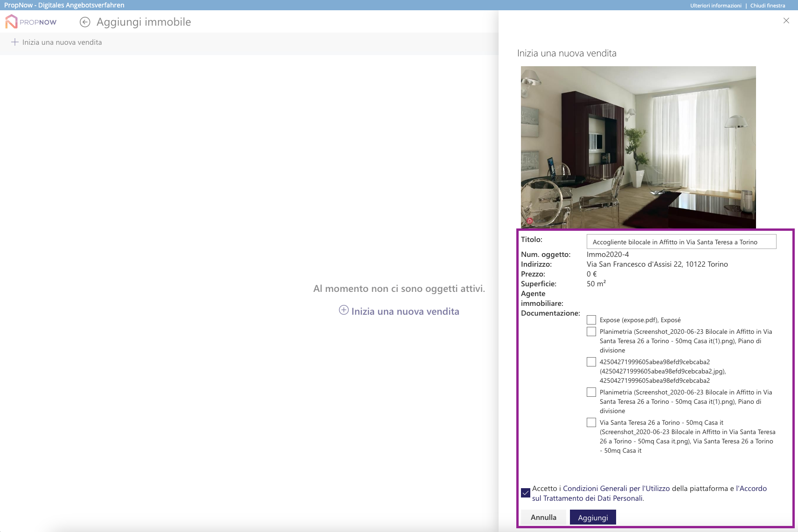Image resolution: width=798 pixels, height=532 pixels.
Task: Click Chiudi finestra in the top bar
Action: [767, 6]
